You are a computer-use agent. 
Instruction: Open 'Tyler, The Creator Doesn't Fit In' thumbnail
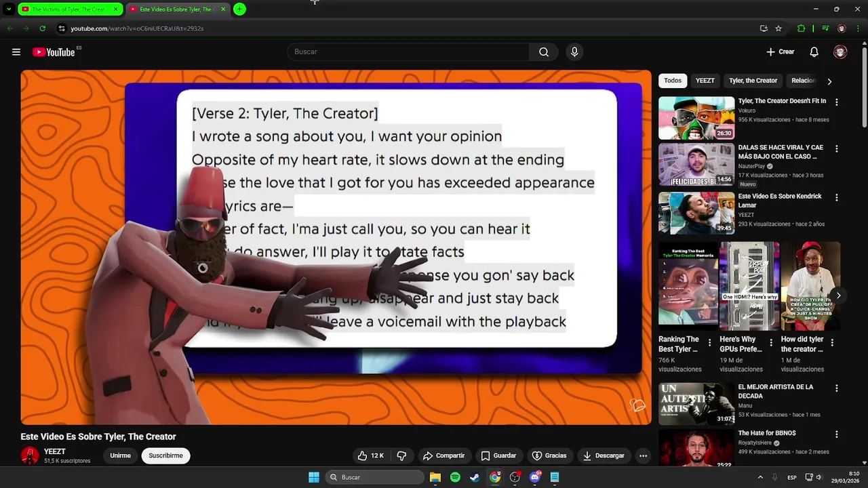[x=696, y=118]
